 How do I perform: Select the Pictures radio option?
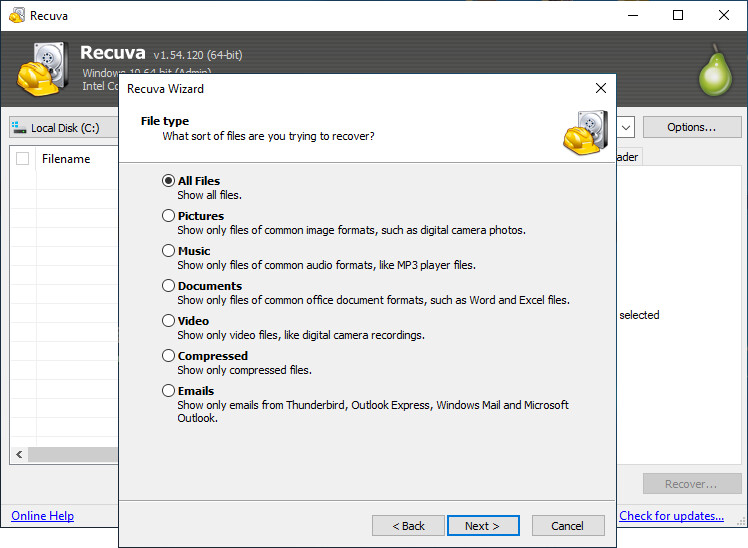tap(168, 216)
